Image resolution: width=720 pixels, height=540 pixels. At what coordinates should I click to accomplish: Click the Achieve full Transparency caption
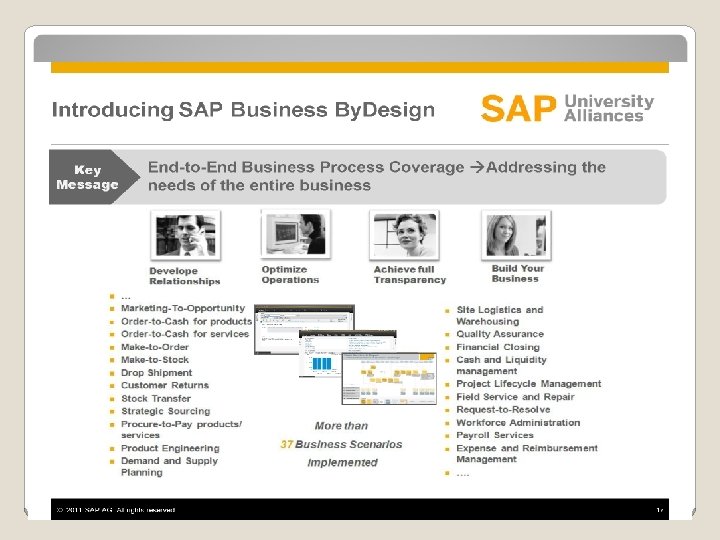(x=410, y=275)
